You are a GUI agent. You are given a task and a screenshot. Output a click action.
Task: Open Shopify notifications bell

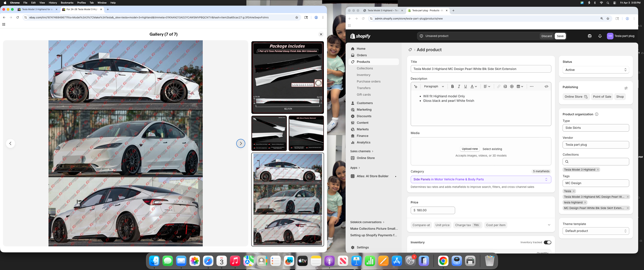point(600,36)
